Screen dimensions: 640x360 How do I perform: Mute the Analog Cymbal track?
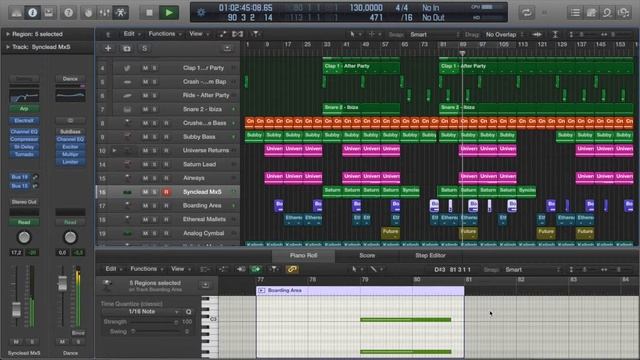point(145,233)
